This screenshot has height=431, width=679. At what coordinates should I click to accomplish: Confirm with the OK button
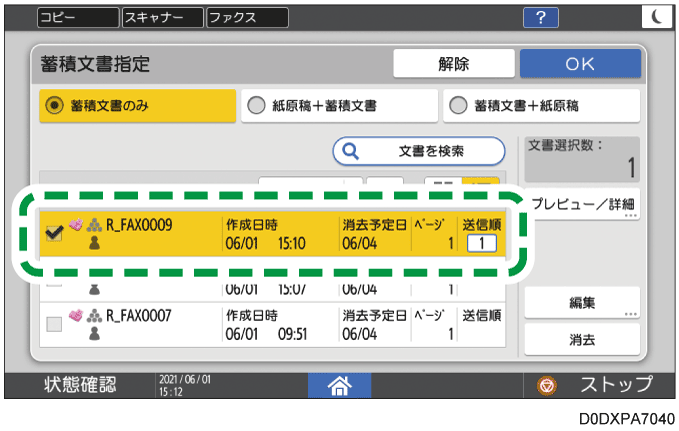click(x=580, y=64)
